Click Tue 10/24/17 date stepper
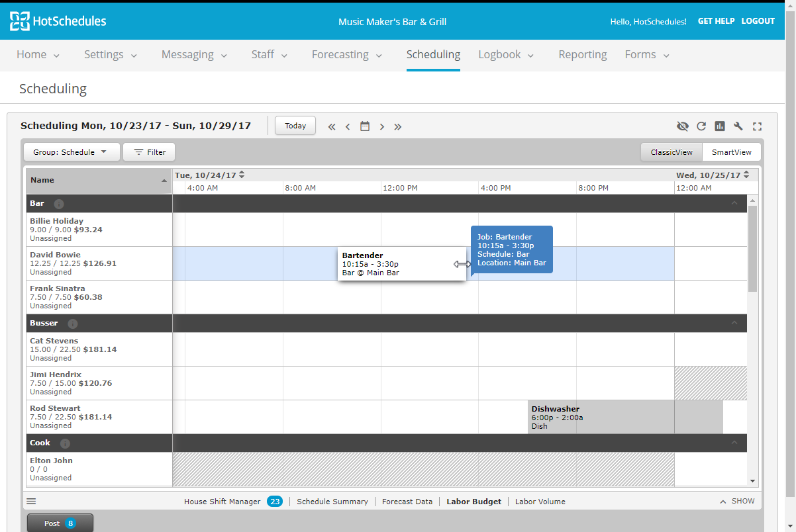Viewport: 796px width, 532px height. coord(242,175)
